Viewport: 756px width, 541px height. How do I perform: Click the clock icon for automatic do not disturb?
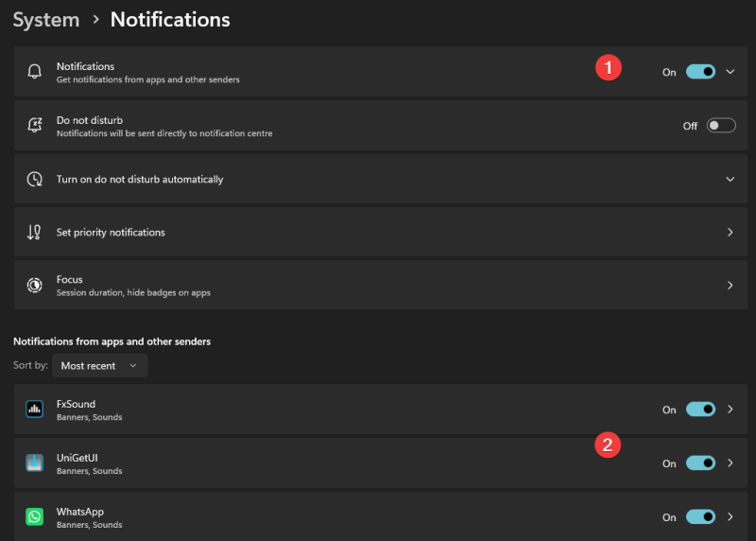click(35, 179)
